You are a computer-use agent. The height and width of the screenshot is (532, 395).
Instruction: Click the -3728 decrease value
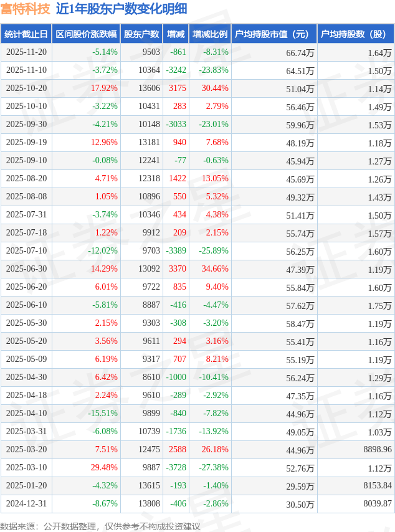pos(176,468)
